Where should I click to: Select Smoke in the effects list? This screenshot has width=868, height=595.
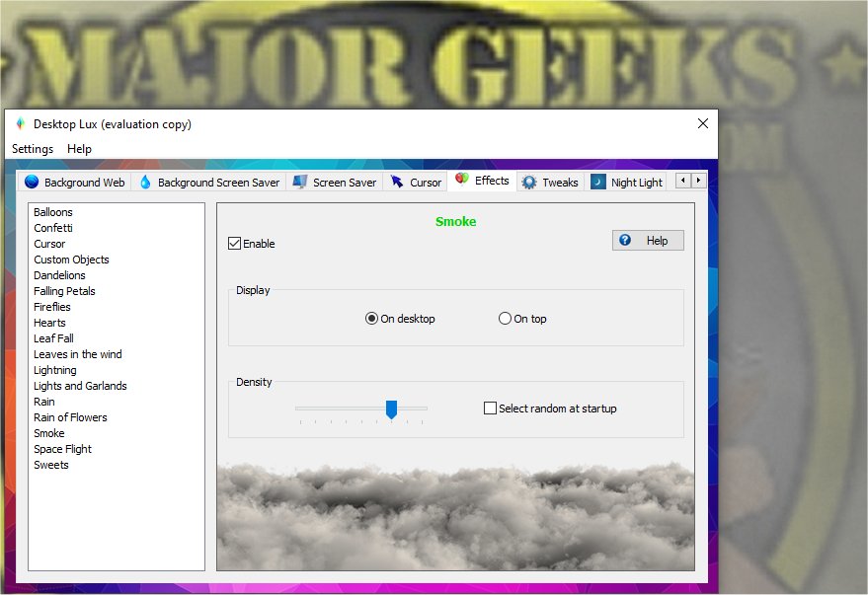(49, 433)
